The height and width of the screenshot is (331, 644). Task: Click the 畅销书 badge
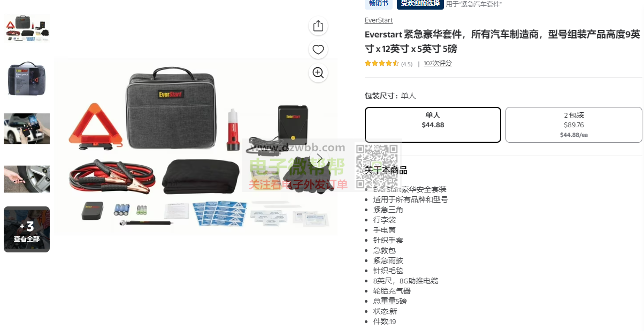tap(379, 3)
